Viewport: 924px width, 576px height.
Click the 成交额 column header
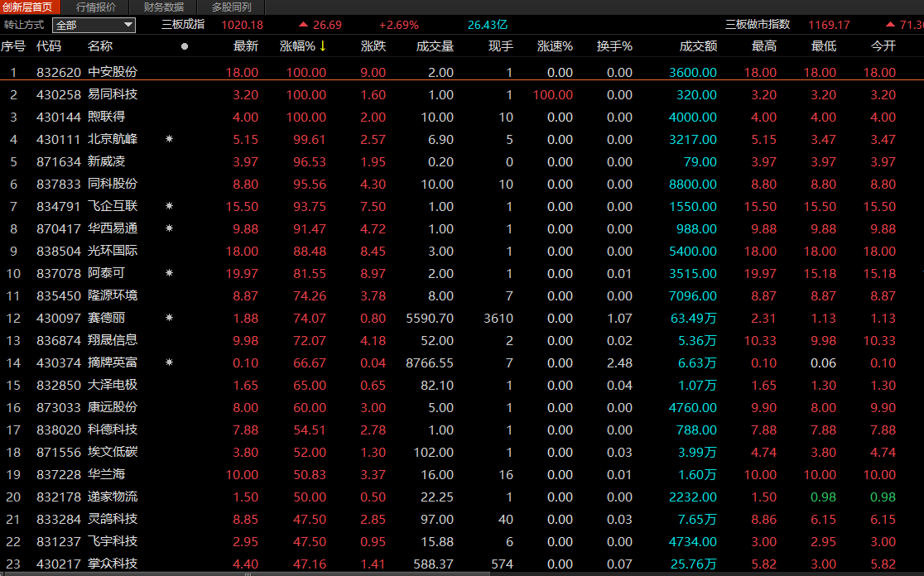point(698,46)
